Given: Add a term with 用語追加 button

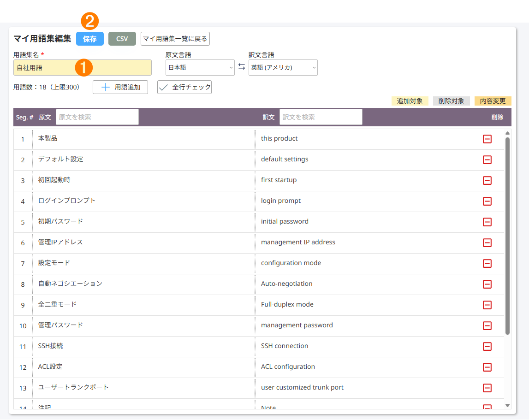Looking at the screenshot, I should pyautogui.click(x=120, y=87).
